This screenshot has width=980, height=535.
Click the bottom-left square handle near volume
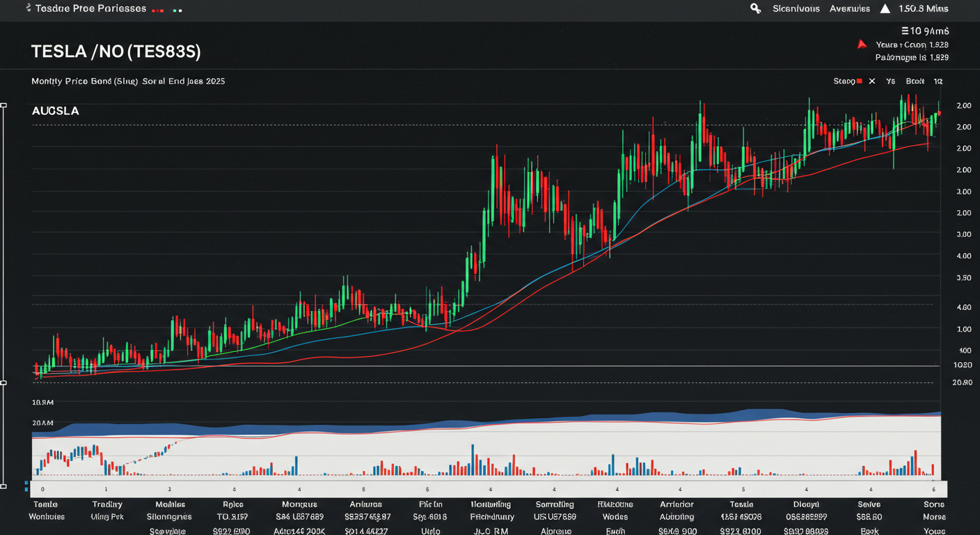tap(3, 486)
